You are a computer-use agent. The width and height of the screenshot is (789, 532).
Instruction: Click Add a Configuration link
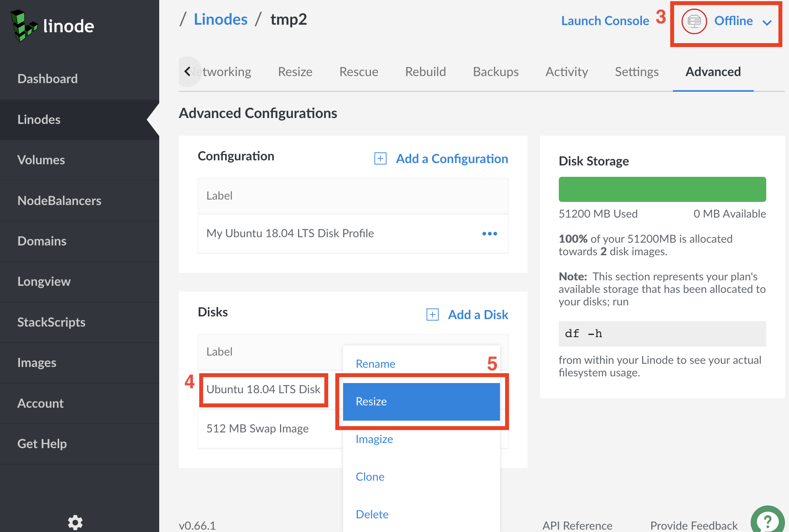452,159
